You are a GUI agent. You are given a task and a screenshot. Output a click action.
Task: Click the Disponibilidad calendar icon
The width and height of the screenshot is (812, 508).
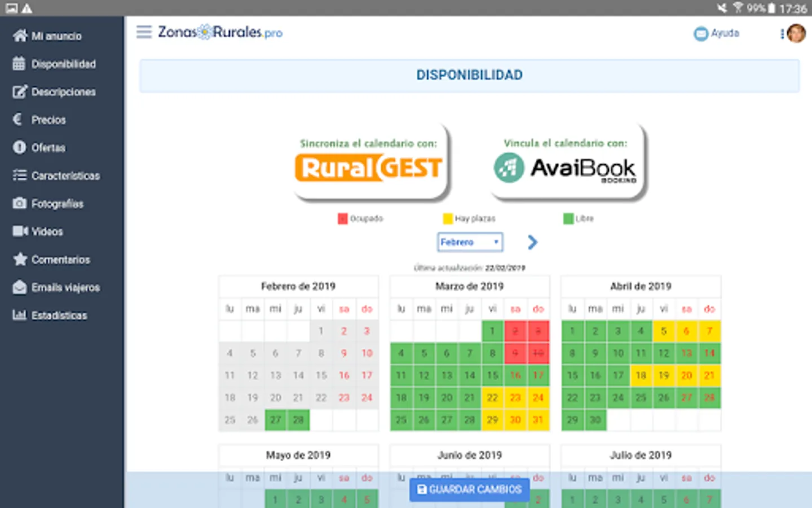tap(19, 64)
